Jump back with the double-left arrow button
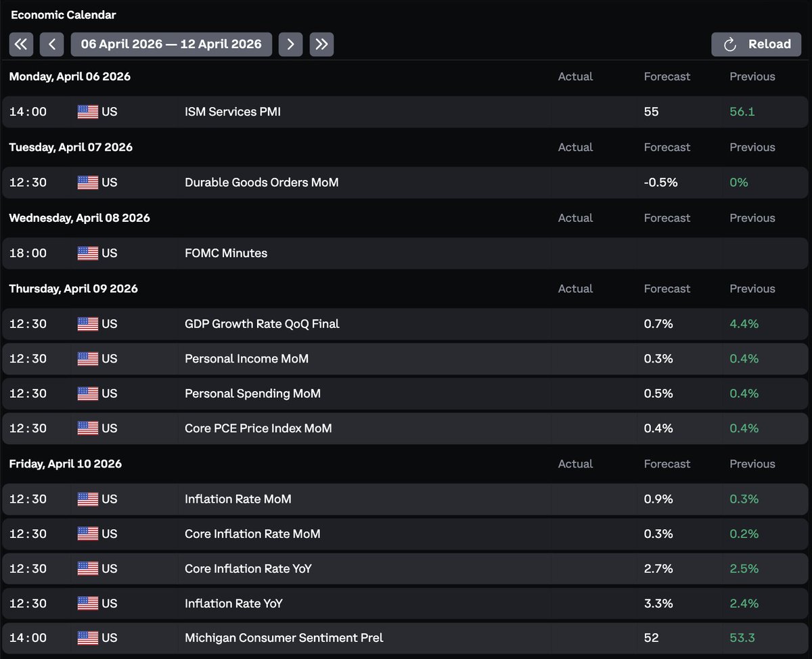 point(21,45)
